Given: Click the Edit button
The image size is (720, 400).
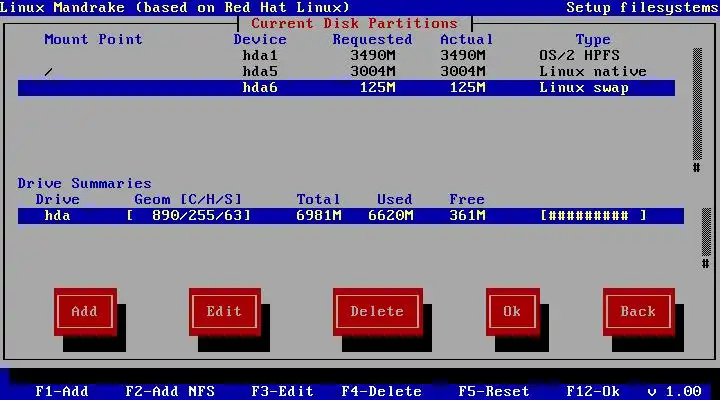Looking at the screenshot, I should click(225, 312).
